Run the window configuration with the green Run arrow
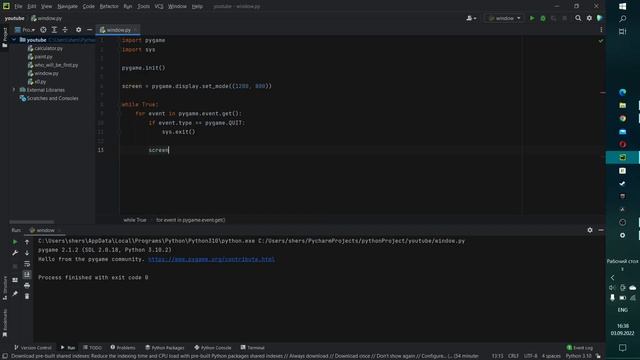 pos(532,18)
